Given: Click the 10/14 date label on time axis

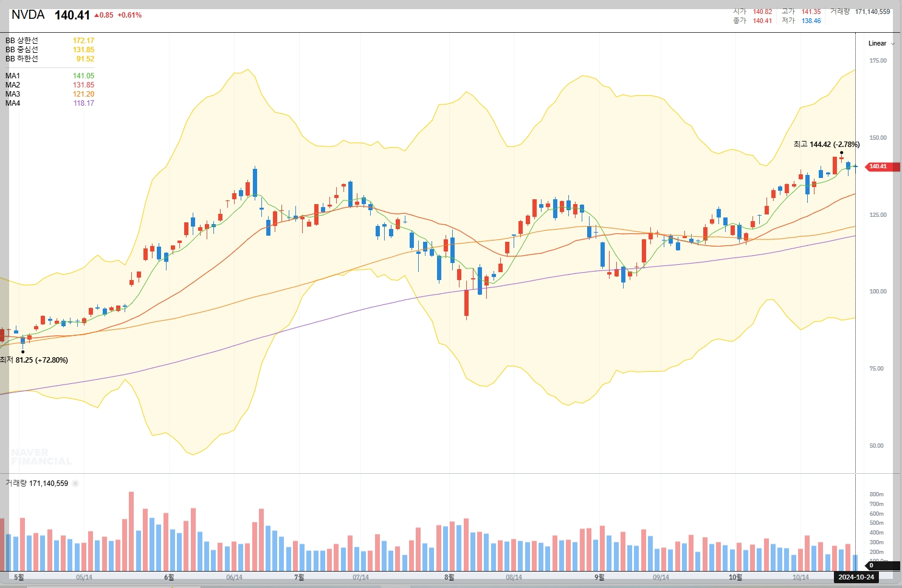Looking at the screenshot, I should (x=800, y=577).
